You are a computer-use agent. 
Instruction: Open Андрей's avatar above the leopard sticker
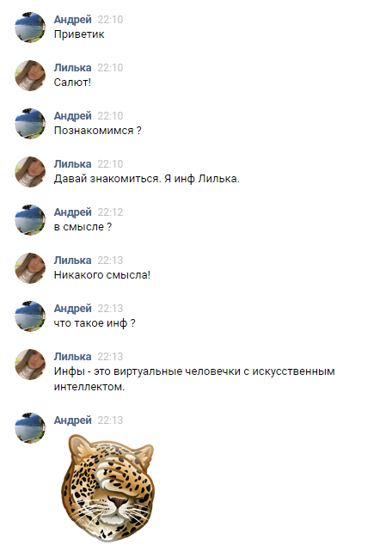(x=30, y=428)
